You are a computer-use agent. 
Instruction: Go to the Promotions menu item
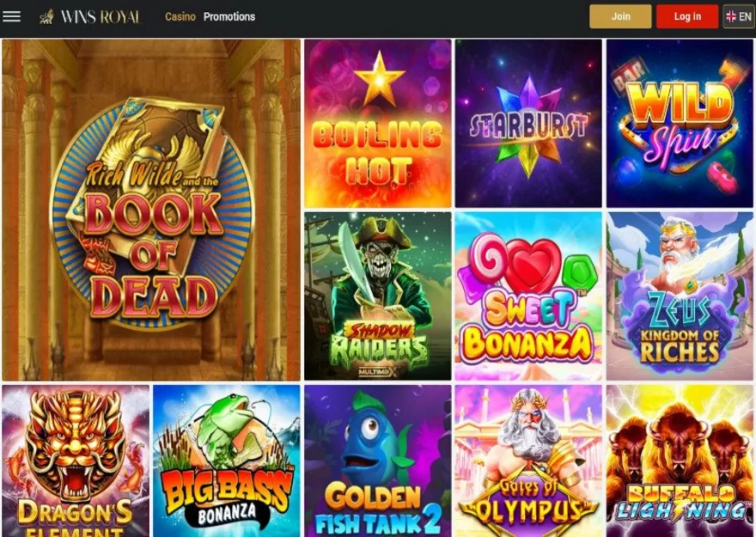[x=229, y=17]
